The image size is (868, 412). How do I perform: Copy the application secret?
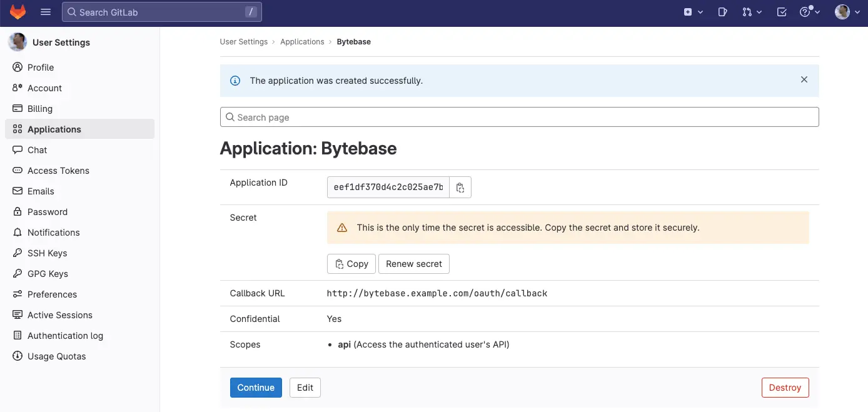click(351, 264)
